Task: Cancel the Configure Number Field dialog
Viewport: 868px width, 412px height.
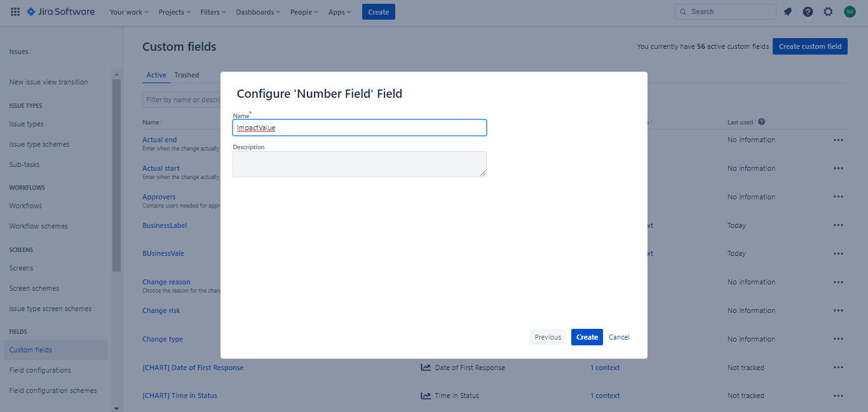Action: click(x=619, y=337)
